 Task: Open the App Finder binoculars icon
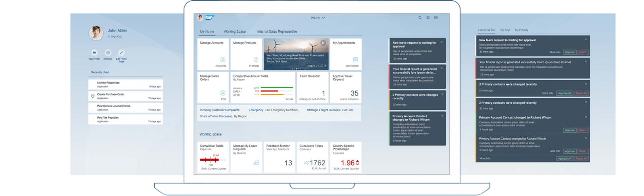tap(94, 53)
